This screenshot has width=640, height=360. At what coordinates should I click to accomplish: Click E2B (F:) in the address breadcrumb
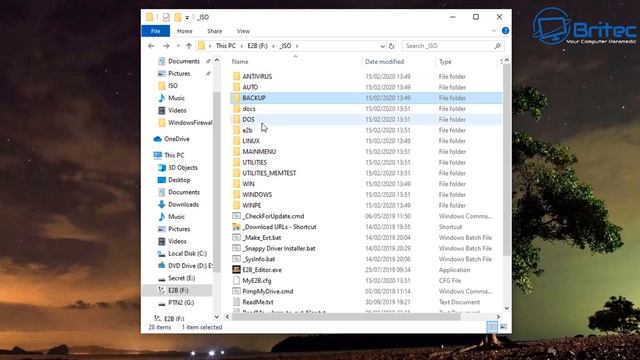click(257, 46)
